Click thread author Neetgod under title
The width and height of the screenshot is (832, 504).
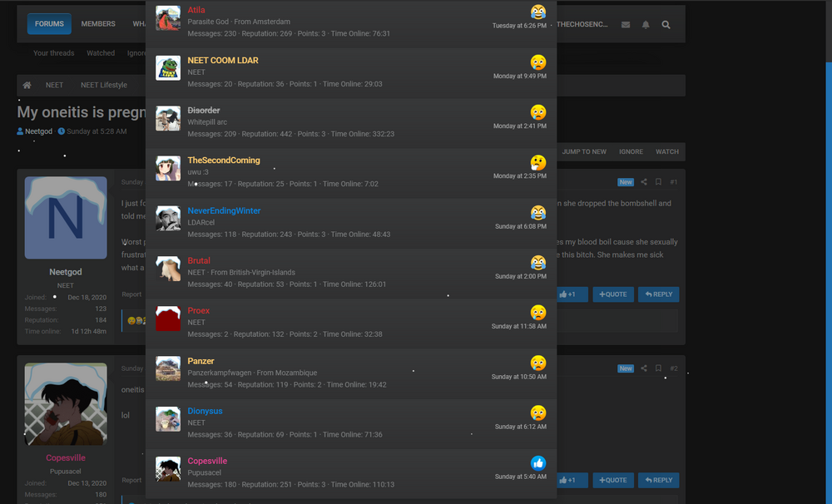tap(39, 131)
